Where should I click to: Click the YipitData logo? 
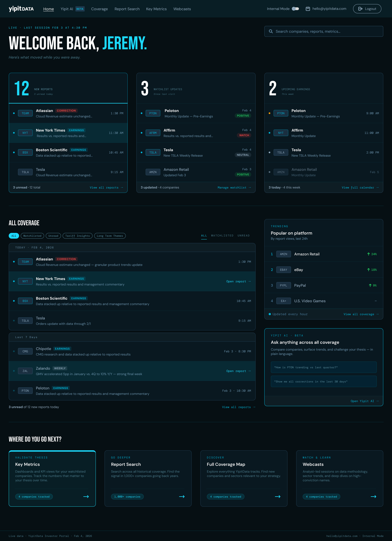point(21,9)
